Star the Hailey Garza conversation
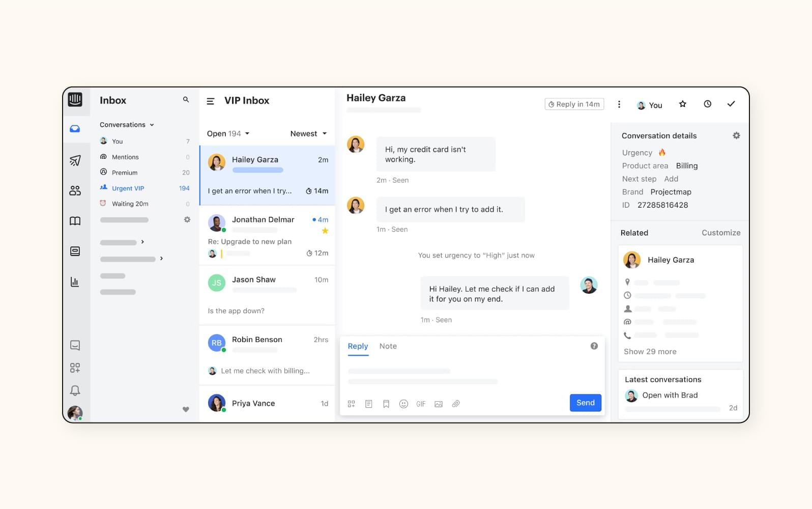 (683, 104)
